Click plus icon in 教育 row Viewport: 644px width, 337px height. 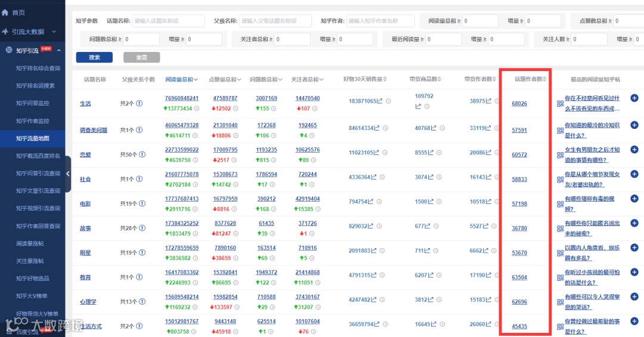click(x=634, y=272)
